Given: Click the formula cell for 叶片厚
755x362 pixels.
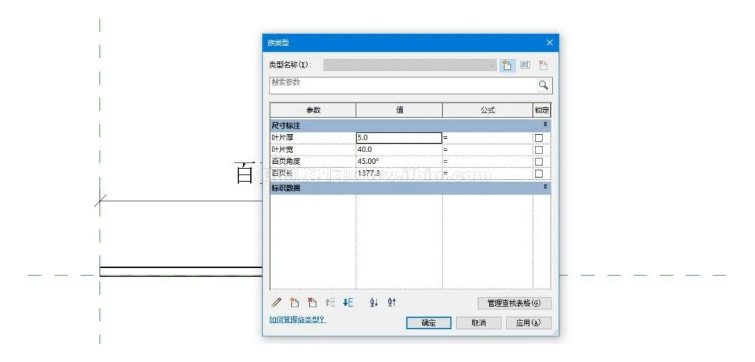Looking at the screenshot, I should (x=487, y=138).
